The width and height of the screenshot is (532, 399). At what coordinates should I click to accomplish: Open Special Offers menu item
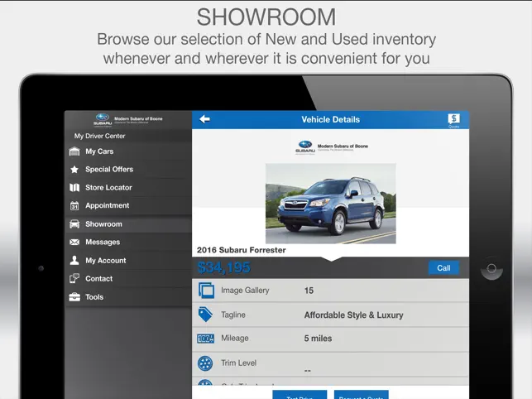(128, 170)
